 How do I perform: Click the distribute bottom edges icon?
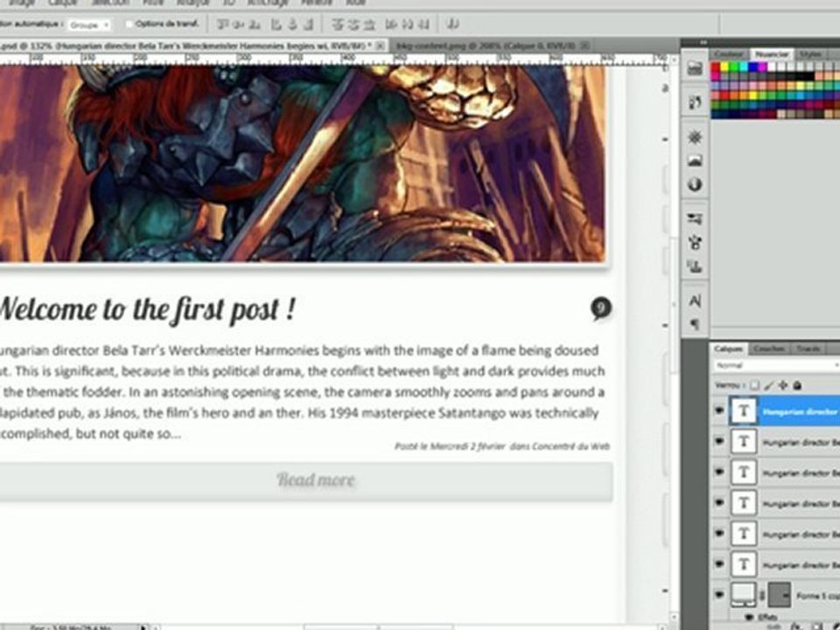(x=369, y=24)
